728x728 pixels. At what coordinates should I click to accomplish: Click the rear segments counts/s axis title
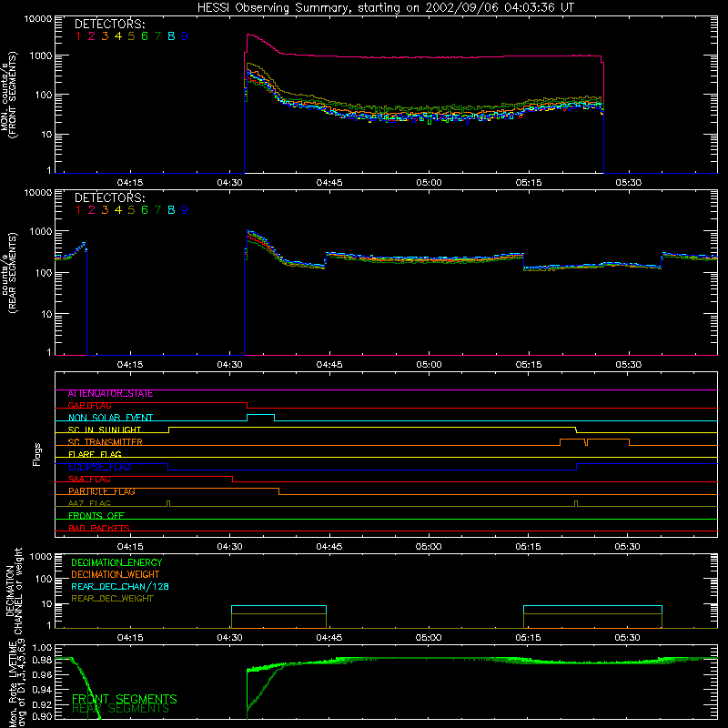pyautogui.click(x=9, y=273)
